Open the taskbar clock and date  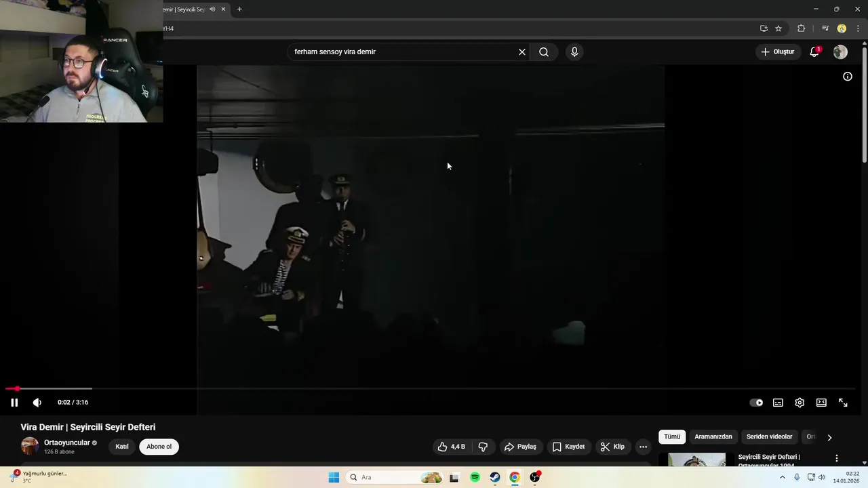point(846,477)
